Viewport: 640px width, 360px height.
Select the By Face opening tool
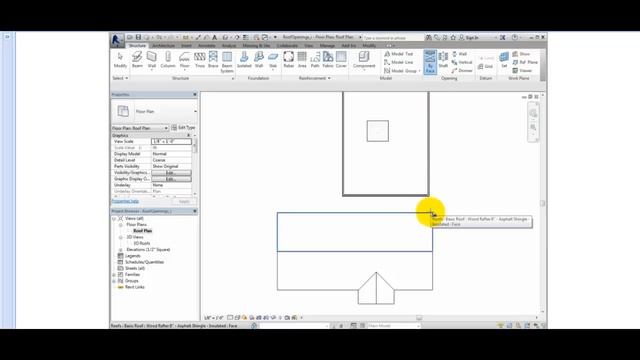(x=430, y=62)
